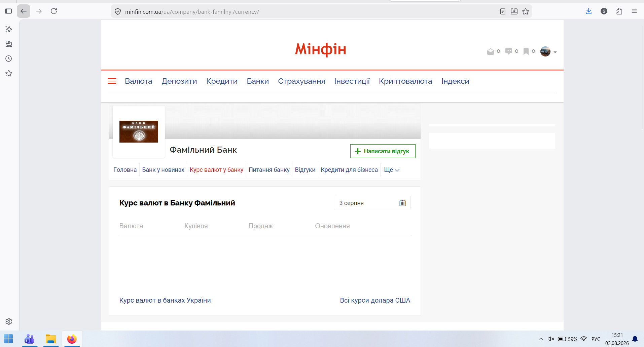
Task: Bookmark this page with star icon
Action: pyautogui.click(x=526, y=11)
